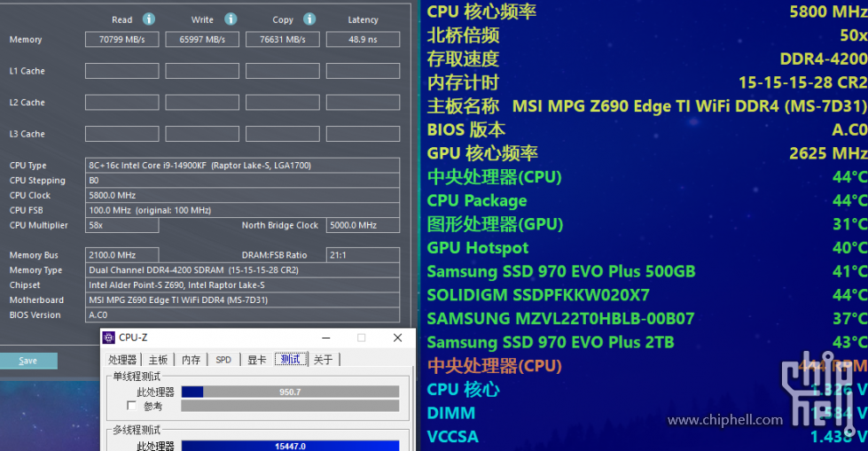Viewport: 868px width, 451px height.
Task: Click the VCCSA voltage row
Action: pyautogui.click(x=646, y=437)
